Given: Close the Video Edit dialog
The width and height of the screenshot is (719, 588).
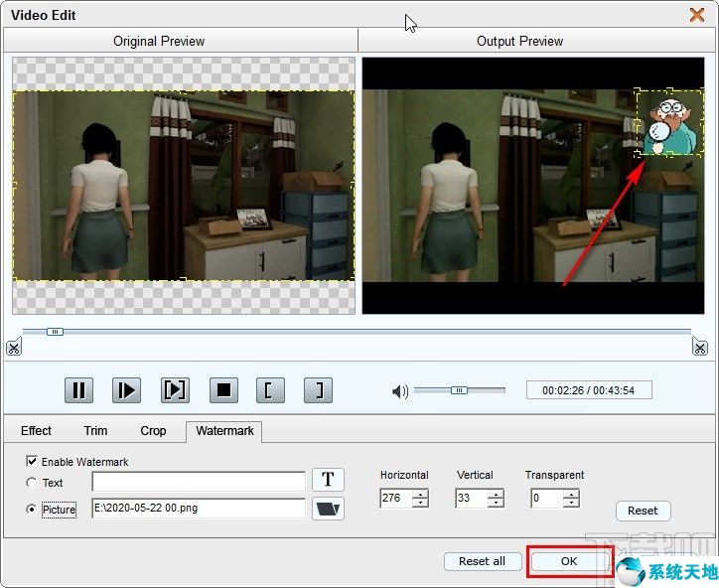Looking at the screenshot, I should tap(697, 15).
